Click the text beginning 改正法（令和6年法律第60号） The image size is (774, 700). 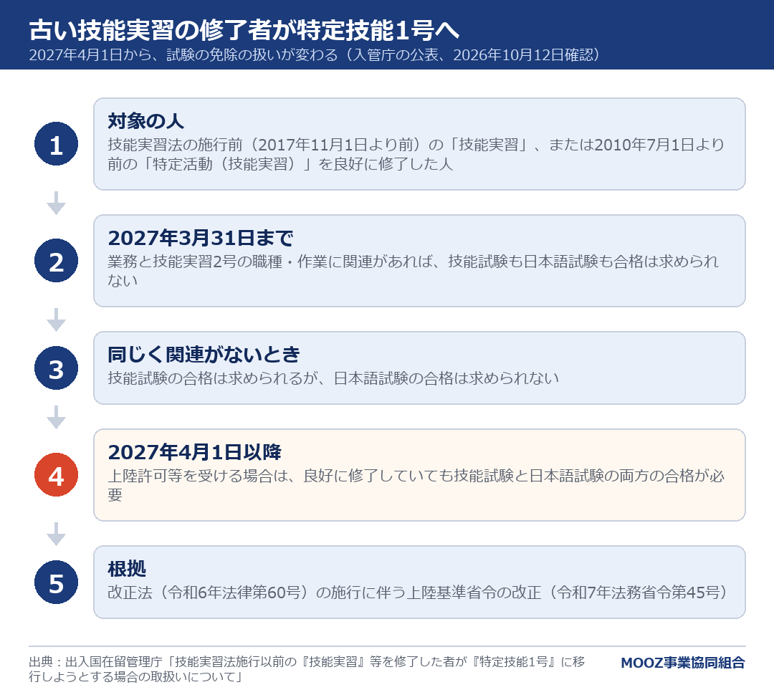(x=418, y=593)
